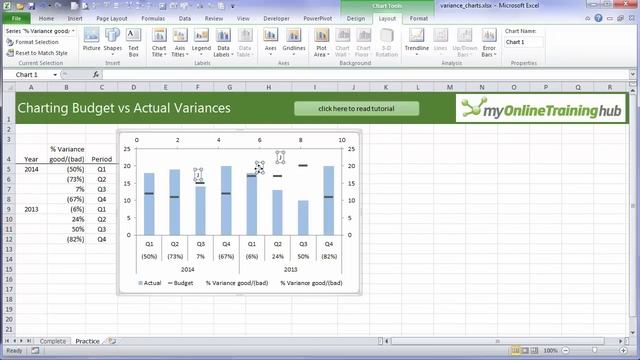Switch to the View tab
The image size is (640, 360).
point(243,18)
